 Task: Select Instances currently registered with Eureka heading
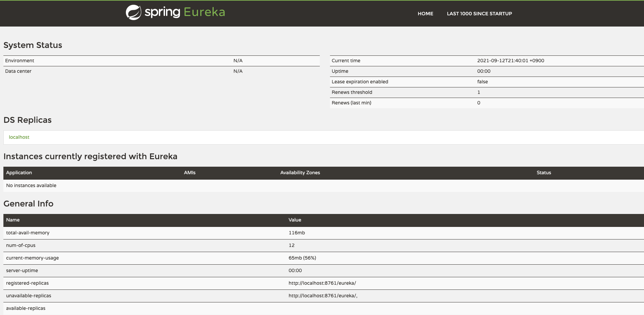[x=90, y=156]
